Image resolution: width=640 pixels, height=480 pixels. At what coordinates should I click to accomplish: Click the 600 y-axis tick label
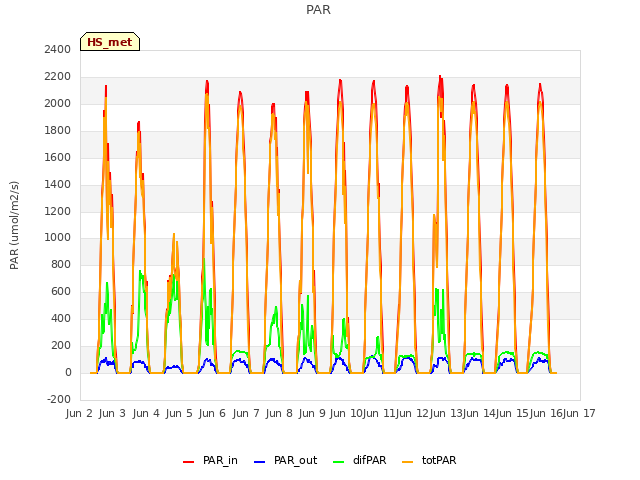[61, 291]
